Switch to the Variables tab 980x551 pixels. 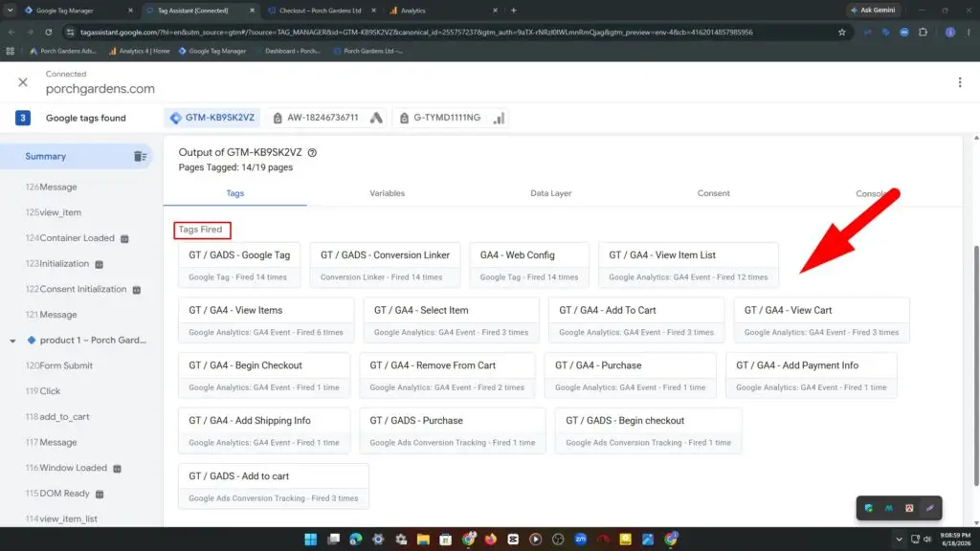click(x=387, y=193)
